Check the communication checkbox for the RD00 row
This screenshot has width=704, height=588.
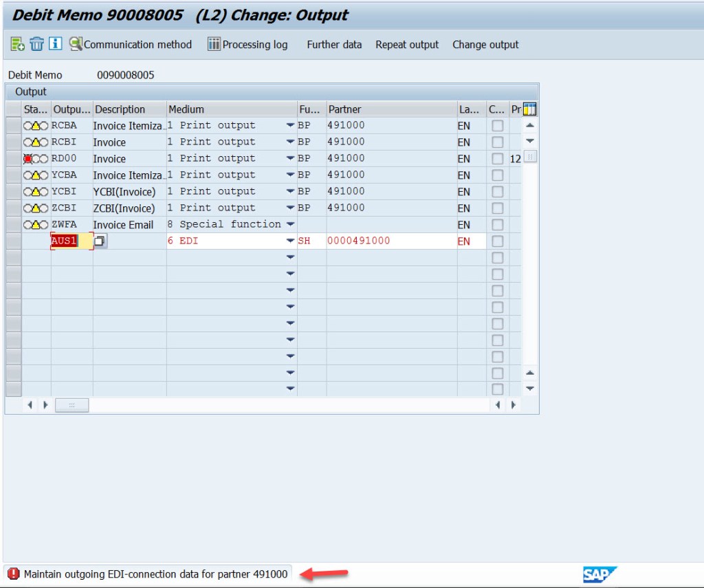(497, 158)
